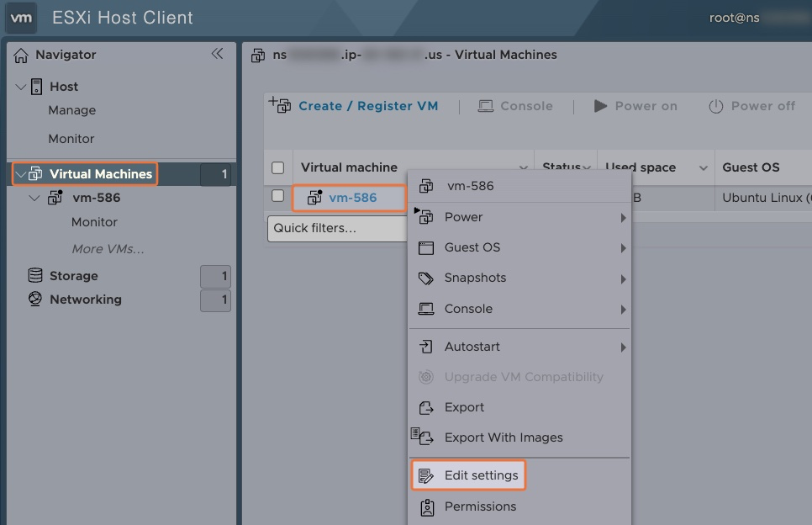Click the VMware vm logo
Viewport: 812px width, 525px height.
21,18
